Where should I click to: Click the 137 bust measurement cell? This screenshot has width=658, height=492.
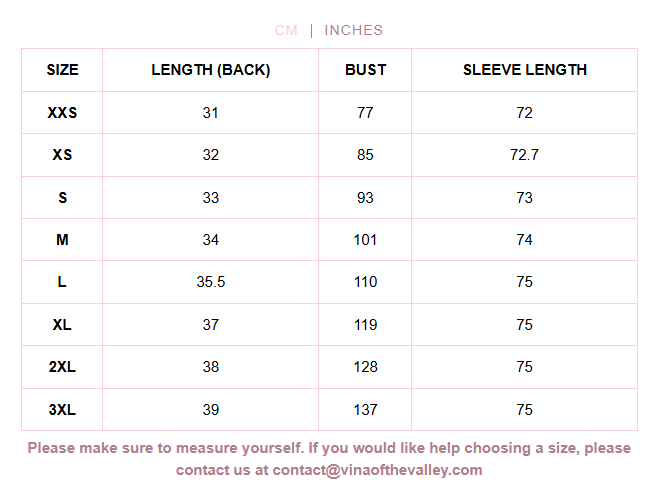365,409
